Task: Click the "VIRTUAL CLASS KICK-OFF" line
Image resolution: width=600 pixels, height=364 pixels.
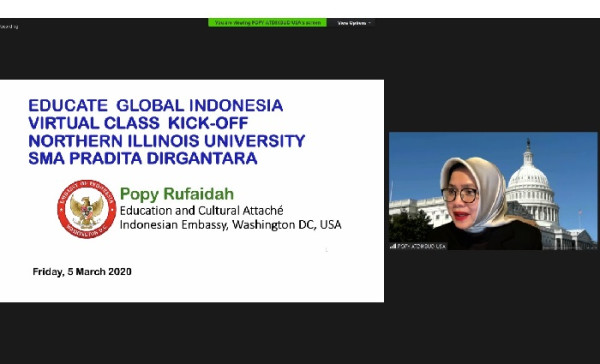Action: point(139,123)
